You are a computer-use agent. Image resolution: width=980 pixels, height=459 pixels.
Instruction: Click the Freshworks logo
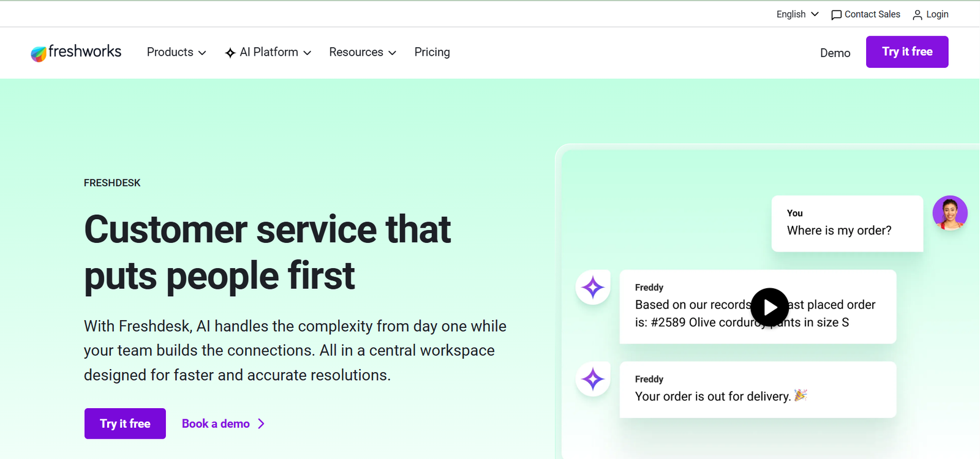76,53
